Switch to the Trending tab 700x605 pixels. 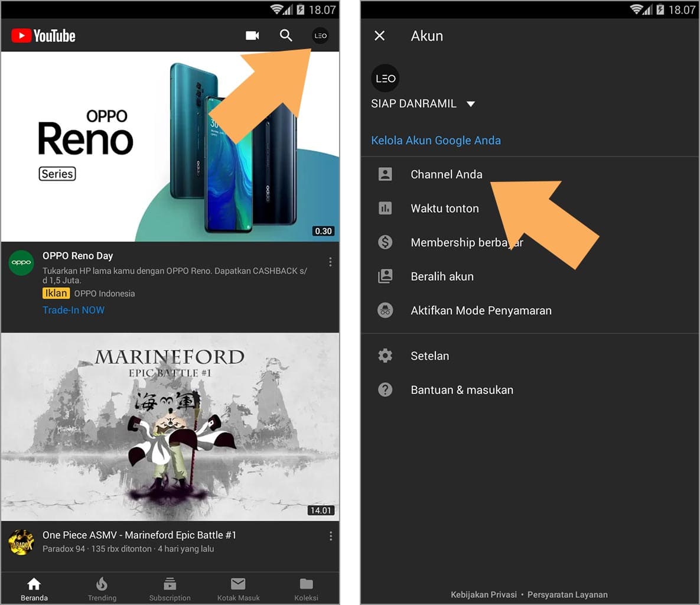pyautogui.click(x=102, y=589)
